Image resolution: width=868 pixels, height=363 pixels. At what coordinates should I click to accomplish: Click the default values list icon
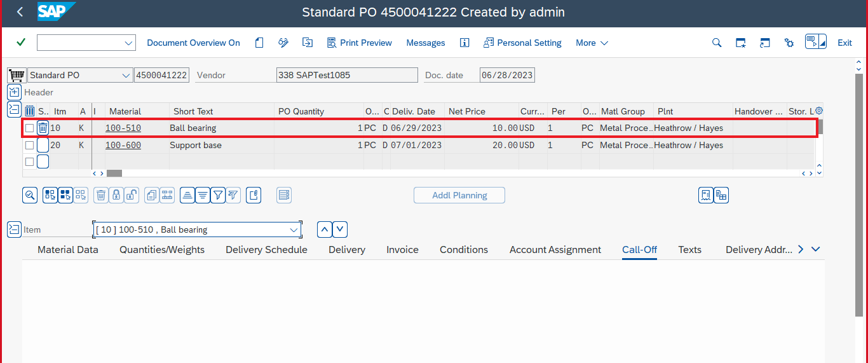point(284,195)
